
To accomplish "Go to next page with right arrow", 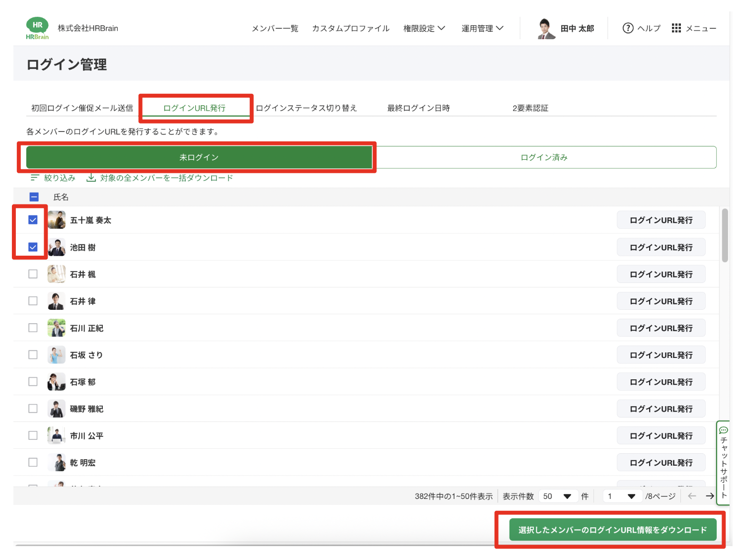I will [x=710, y=496].
